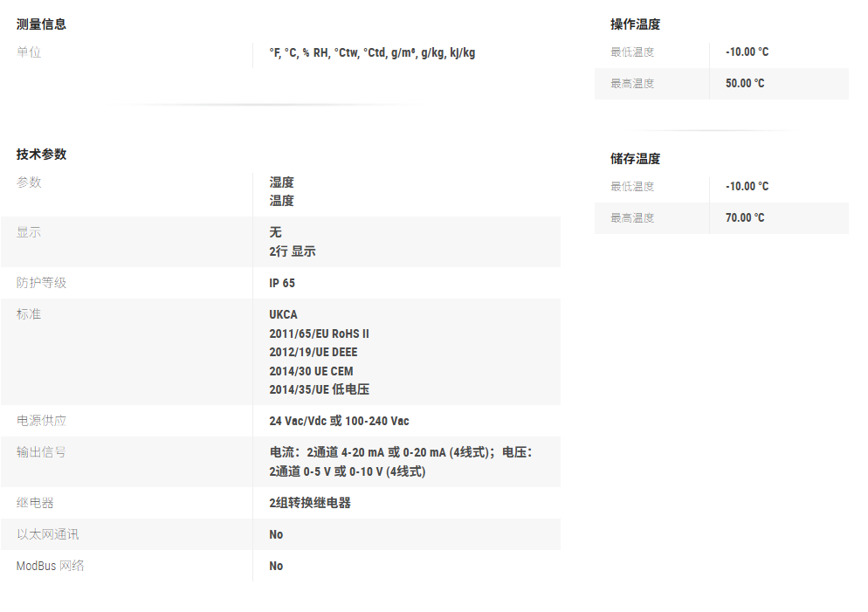Viewport: 868px width, 612px height.
Task: Select the IP 65 value
Action: 282,284
